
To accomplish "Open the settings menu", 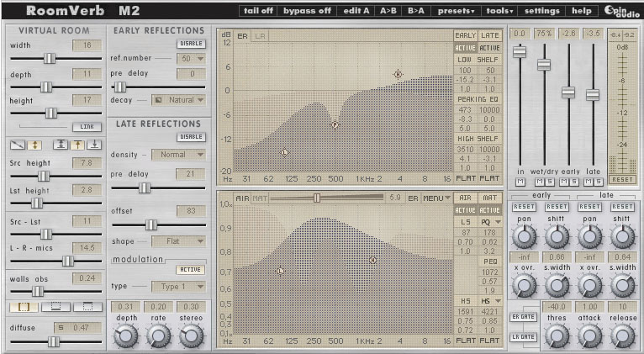I will coord(541,11).
